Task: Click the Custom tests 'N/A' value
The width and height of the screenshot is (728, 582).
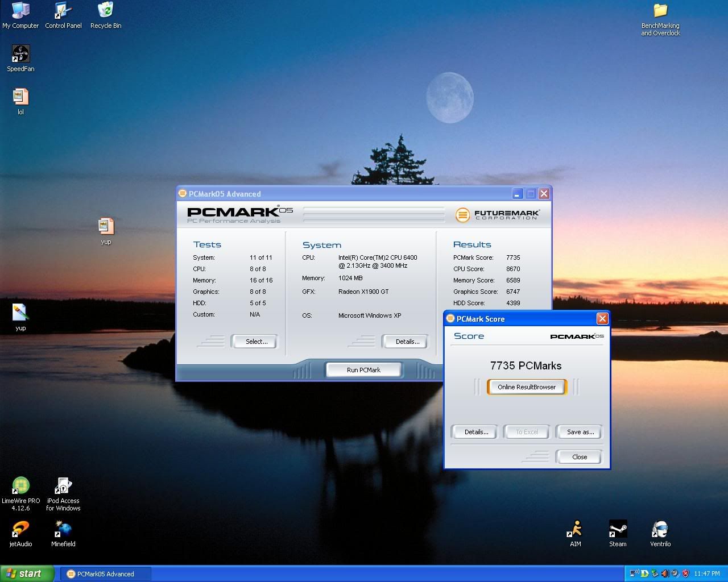Action: pyautogui.click(x=255, y=314)
